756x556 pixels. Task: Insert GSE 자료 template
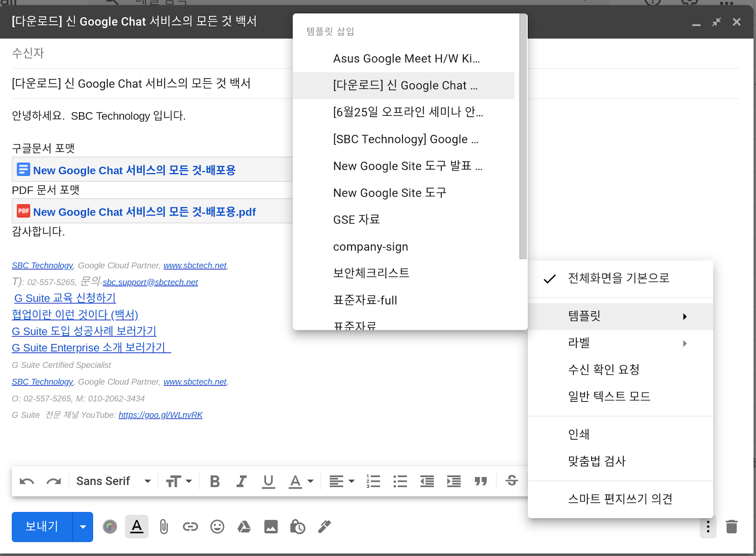click(404, 220)
